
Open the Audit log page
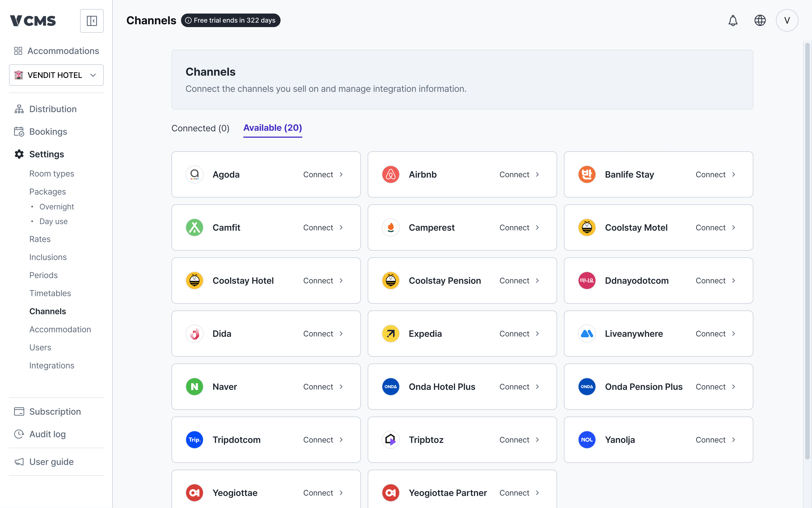40,434
